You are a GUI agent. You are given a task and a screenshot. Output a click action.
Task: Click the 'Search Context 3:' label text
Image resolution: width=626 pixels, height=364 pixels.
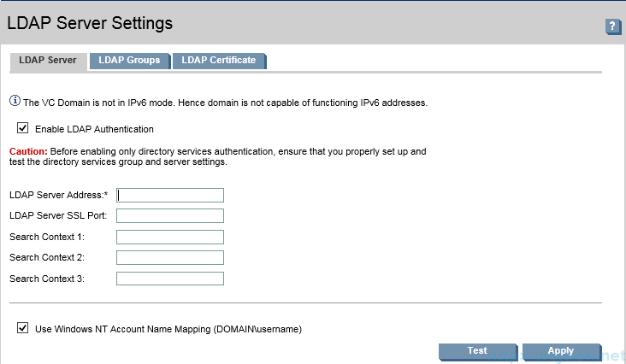pyautogui.click(x=48, y=279)
